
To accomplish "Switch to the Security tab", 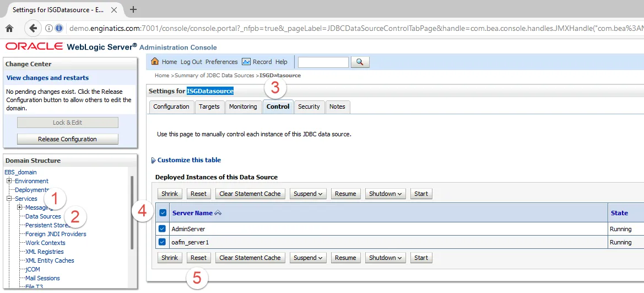I will pyautogui.click(x=309, y=106).
